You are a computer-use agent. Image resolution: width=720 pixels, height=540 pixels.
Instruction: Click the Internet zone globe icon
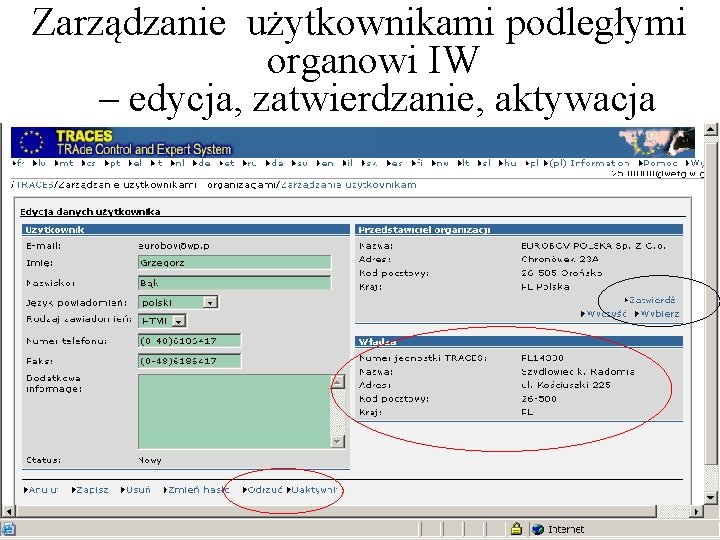[x=538, y=529]
